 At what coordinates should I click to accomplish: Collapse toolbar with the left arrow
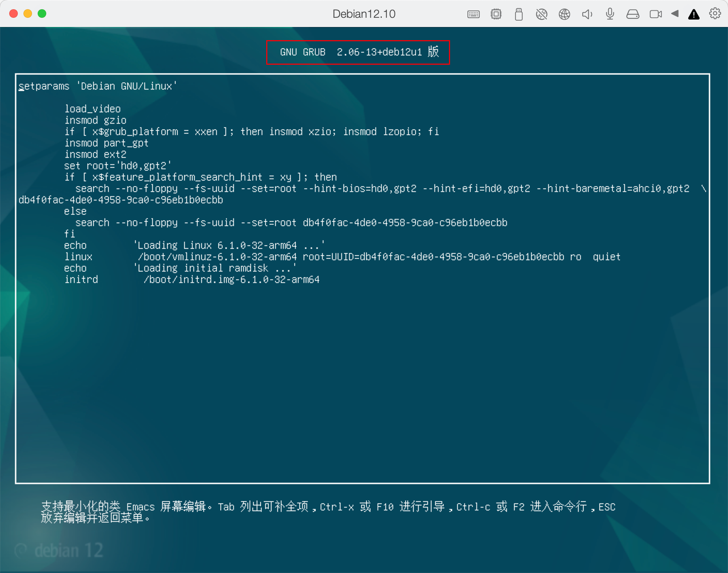click(675, 14)
